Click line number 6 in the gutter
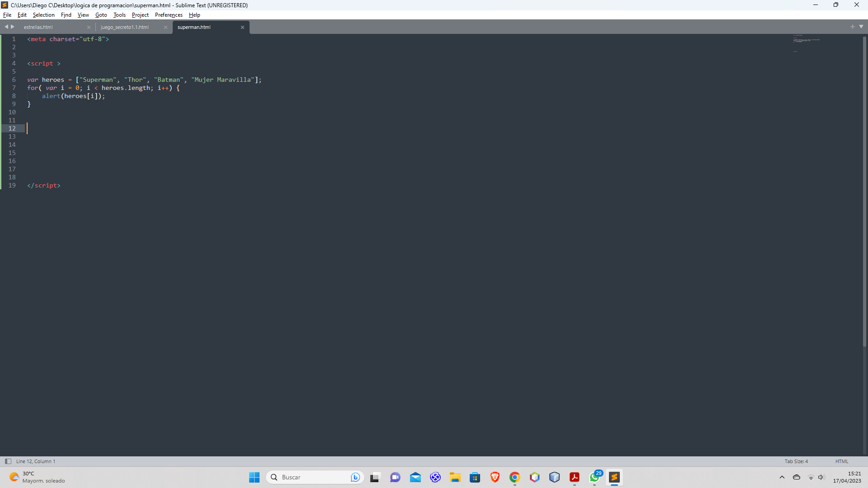 coord(14,80)
